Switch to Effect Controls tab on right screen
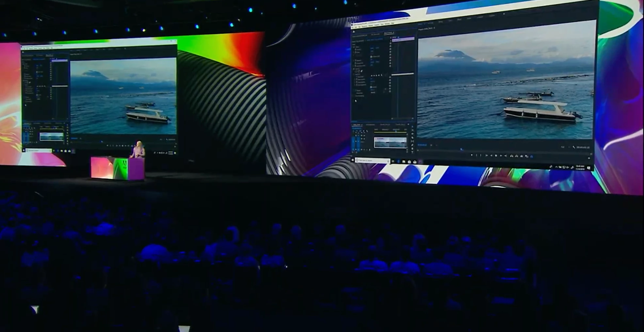This screenshot has width=644, height=332. [x=389, y=33]
